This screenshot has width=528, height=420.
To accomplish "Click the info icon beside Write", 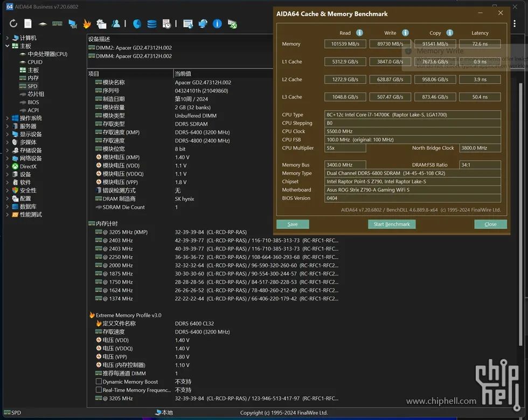I will point(405,33).
